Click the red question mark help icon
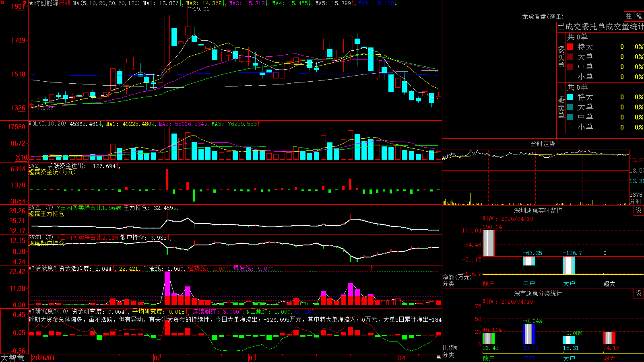Image resolution: width=644 pixels, height=362 pixels. tap(25, 3)
